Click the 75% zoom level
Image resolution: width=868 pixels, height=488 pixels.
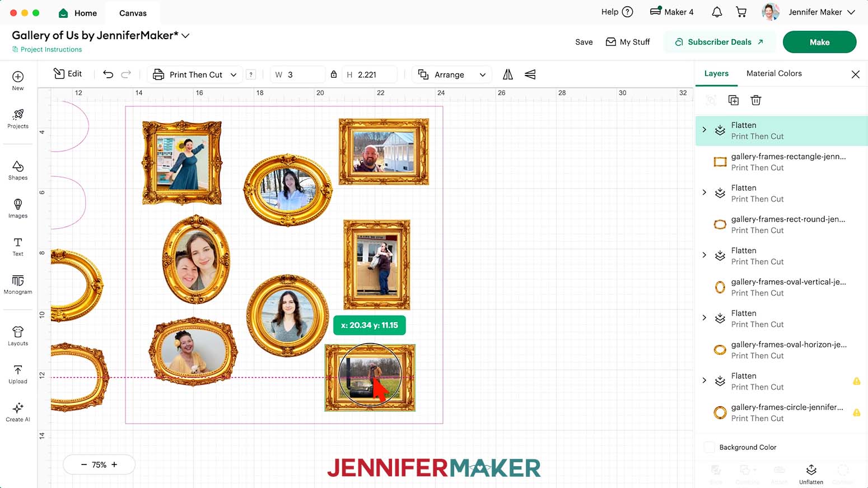pyautogui.click(x=99, y=464)
